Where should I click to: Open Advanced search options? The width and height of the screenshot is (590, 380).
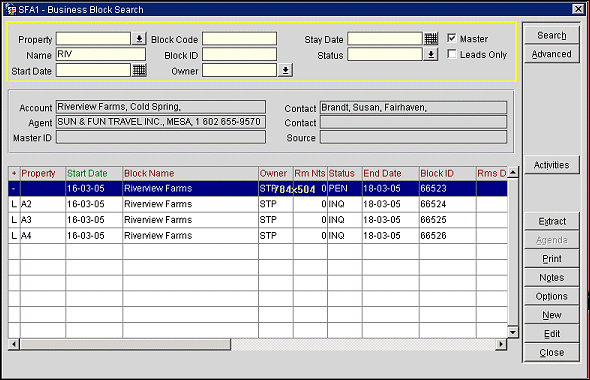552,54
